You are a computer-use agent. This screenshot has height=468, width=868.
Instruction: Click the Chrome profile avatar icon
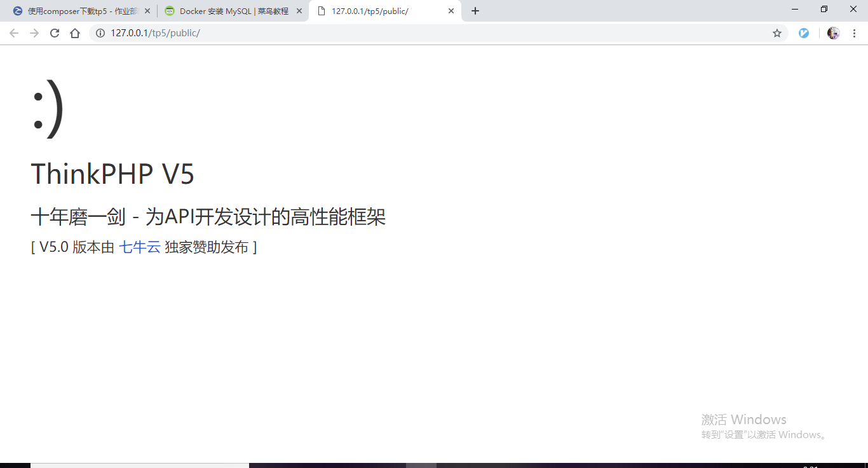coord(833,32)
